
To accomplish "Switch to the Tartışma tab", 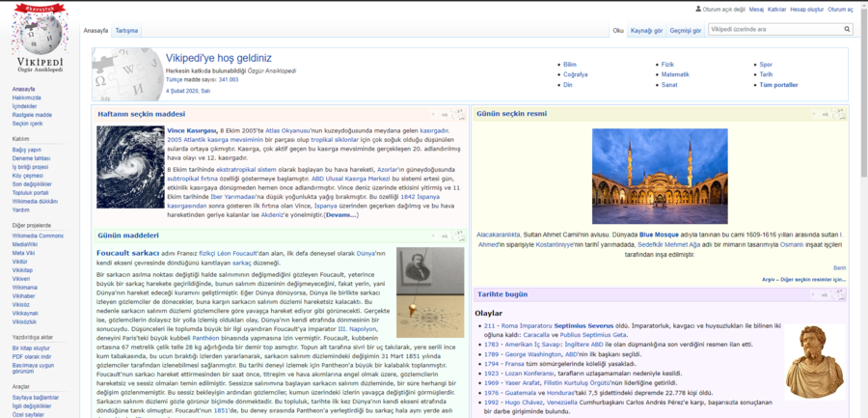I will [x=126, y=31].
